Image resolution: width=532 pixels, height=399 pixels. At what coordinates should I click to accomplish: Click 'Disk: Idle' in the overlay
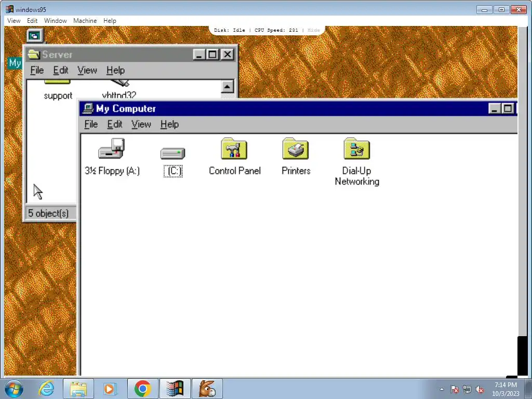[x=229, y=30]
